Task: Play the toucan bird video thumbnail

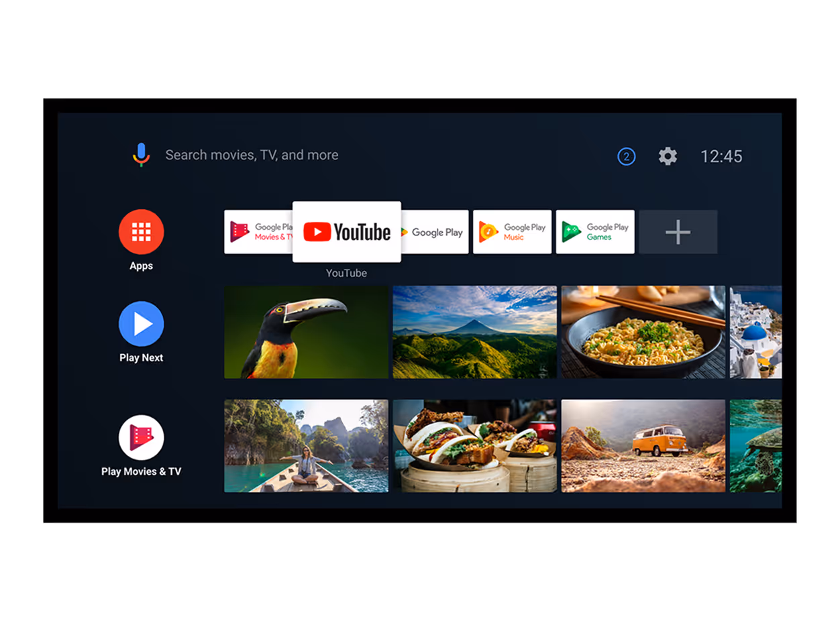Action: pos(306,332)
